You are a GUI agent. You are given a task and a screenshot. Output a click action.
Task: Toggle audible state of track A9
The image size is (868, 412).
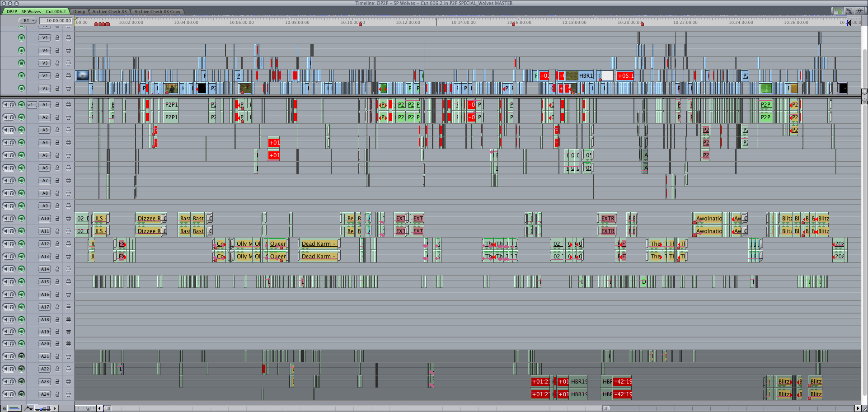pos(21,206)
